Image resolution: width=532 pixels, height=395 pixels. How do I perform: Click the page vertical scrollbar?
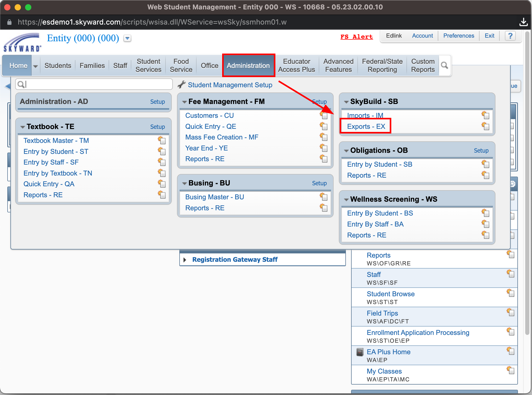527,183
